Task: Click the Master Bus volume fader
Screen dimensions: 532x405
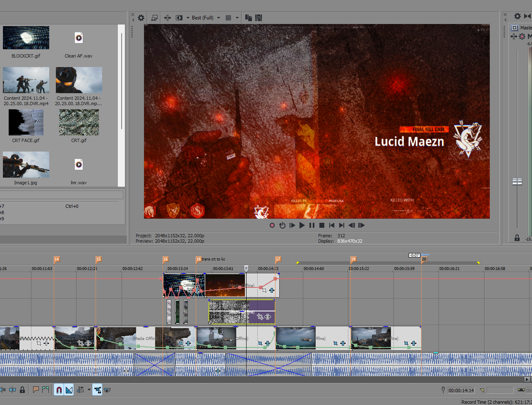Action: point(517,181)
